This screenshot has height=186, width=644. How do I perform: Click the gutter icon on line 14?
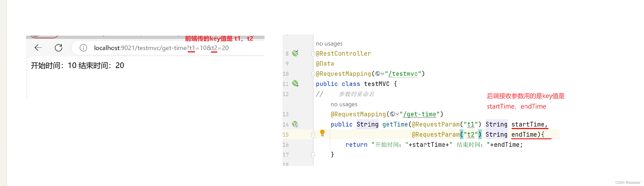click(295, 124)
